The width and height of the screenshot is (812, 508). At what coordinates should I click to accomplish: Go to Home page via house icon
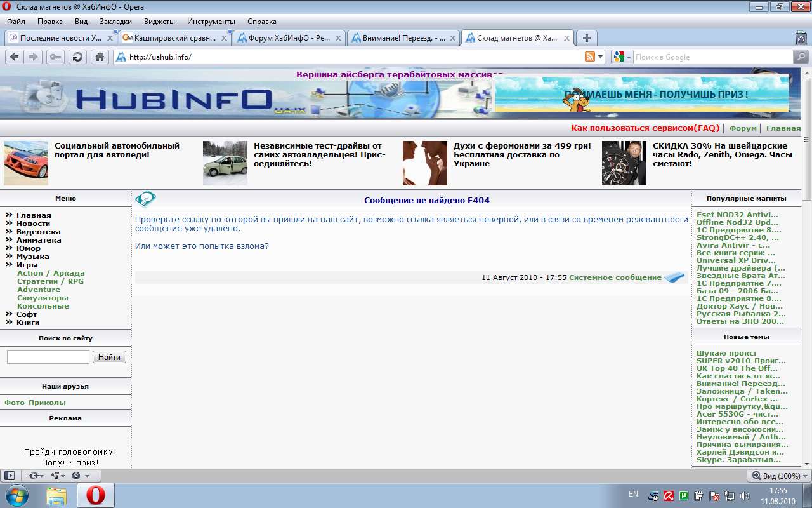pos(99,57)
